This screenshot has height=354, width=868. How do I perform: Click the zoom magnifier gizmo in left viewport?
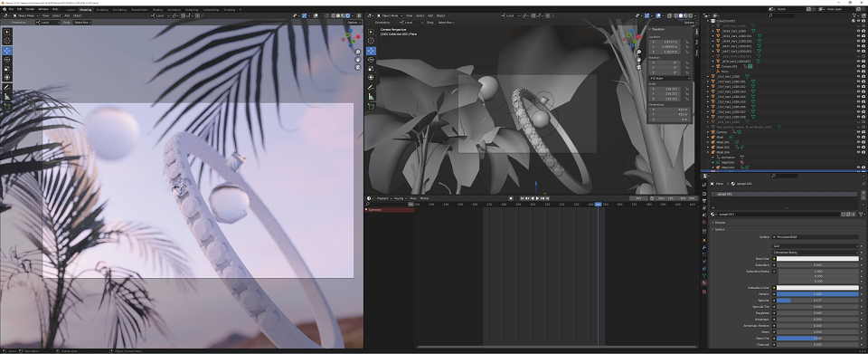[x=358, y=53]
